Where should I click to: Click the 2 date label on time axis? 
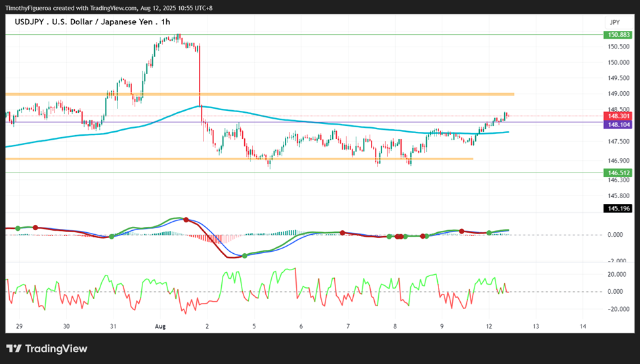pyautogui.click(x=207, y=326)
